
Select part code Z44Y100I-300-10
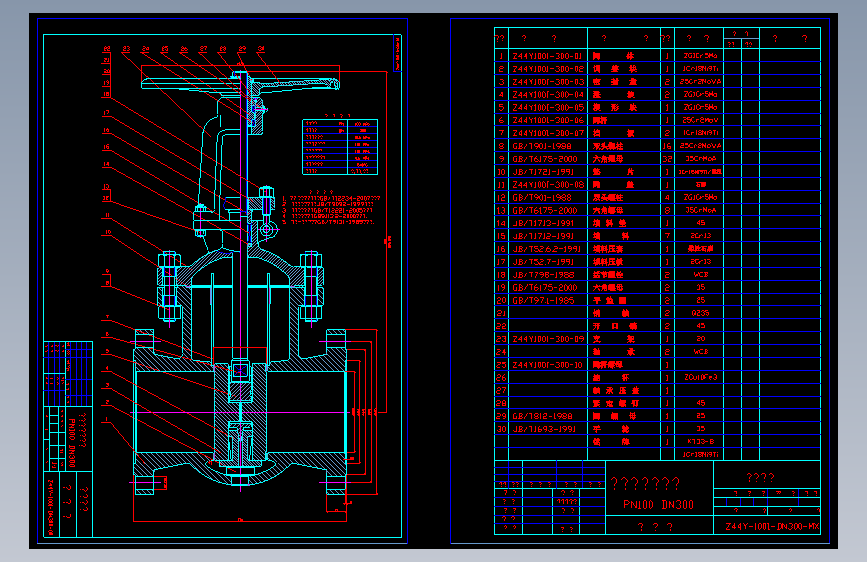coord(547,365)
